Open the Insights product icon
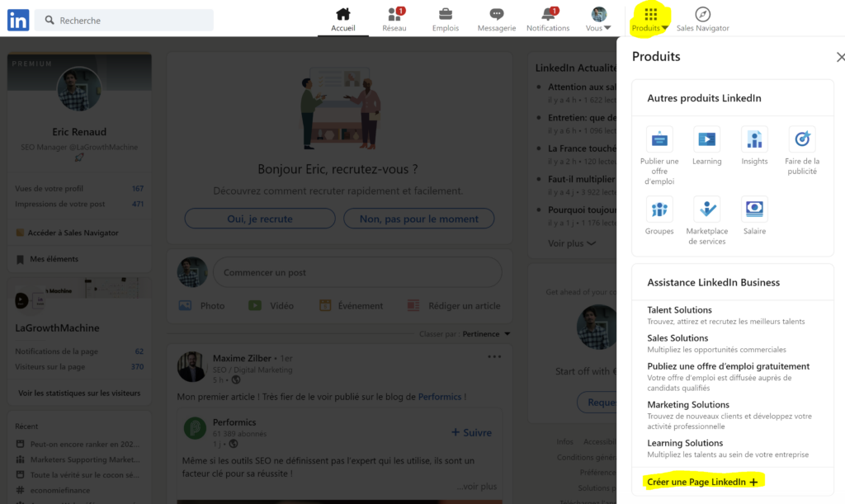This screenshot has height=504, width=845. click(754, 139)
